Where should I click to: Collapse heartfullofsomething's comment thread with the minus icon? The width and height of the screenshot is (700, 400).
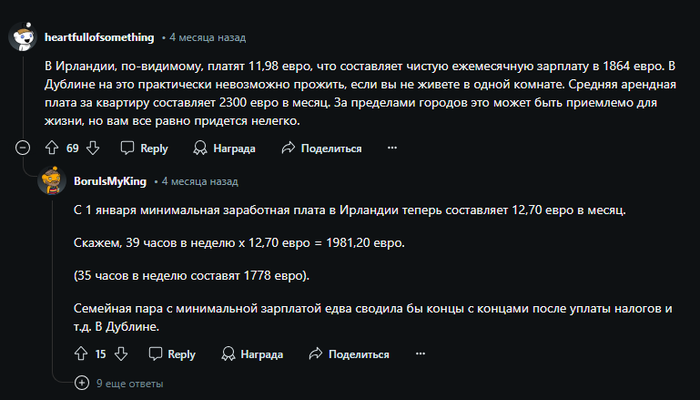point(23,147)
